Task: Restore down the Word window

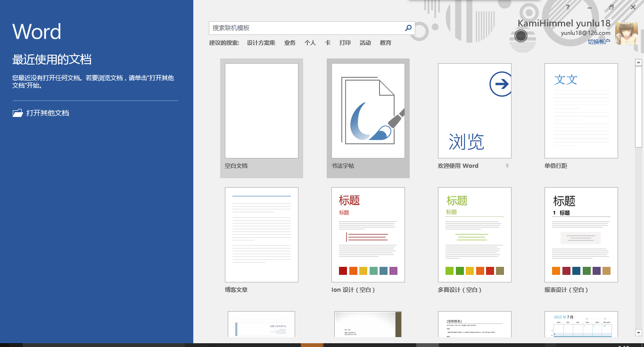Action: tap(611, 7)
